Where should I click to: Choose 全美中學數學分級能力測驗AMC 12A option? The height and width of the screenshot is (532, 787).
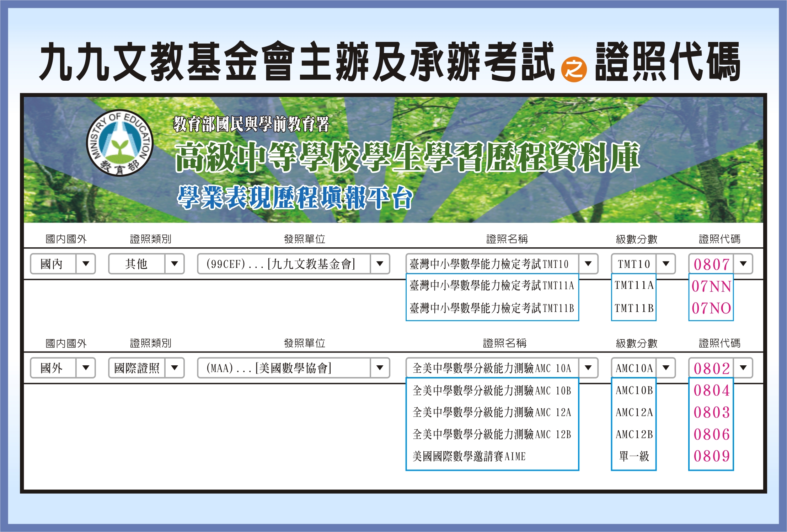492,413
